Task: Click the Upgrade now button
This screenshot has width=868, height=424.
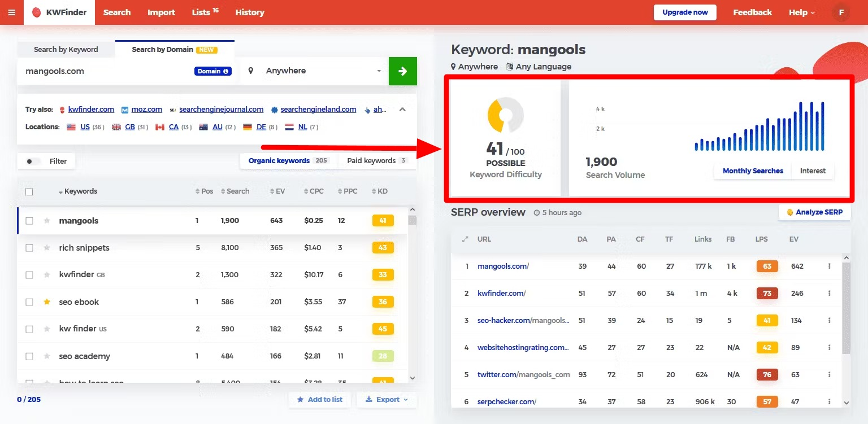Action: (x=685, y=12)
